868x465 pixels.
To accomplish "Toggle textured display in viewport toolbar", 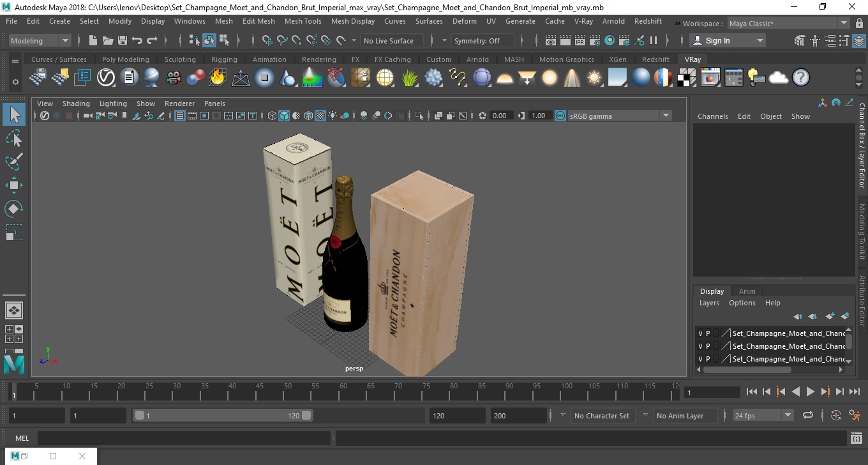I will (x=320, y=116).
